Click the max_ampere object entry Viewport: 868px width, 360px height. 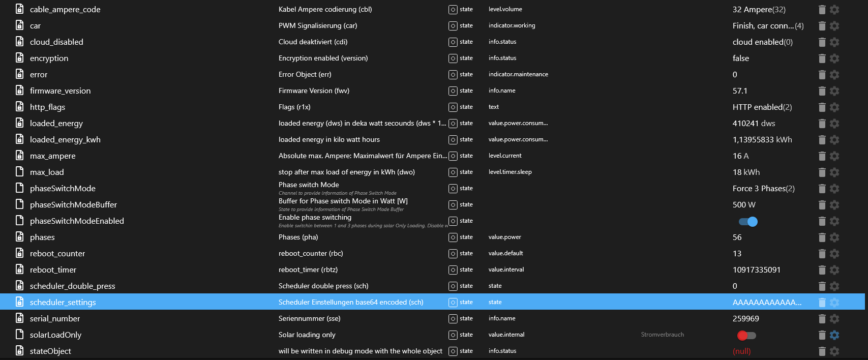pyautogui.click(x=52, y=156)
